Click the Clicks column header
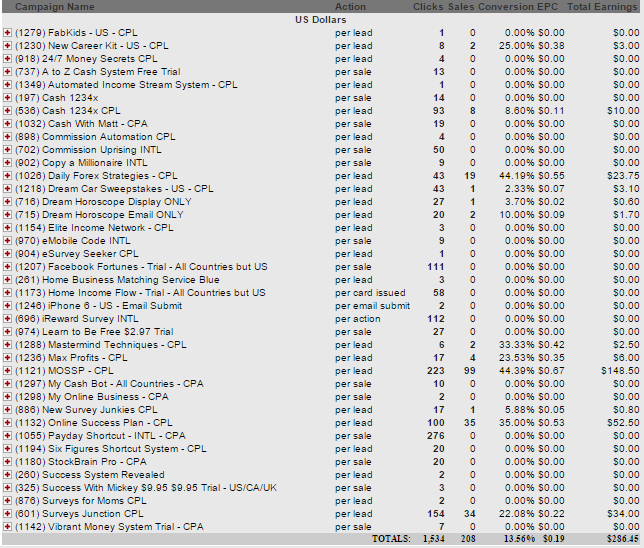The width and height of the screenshot is (644, 548). pos(428,7)
